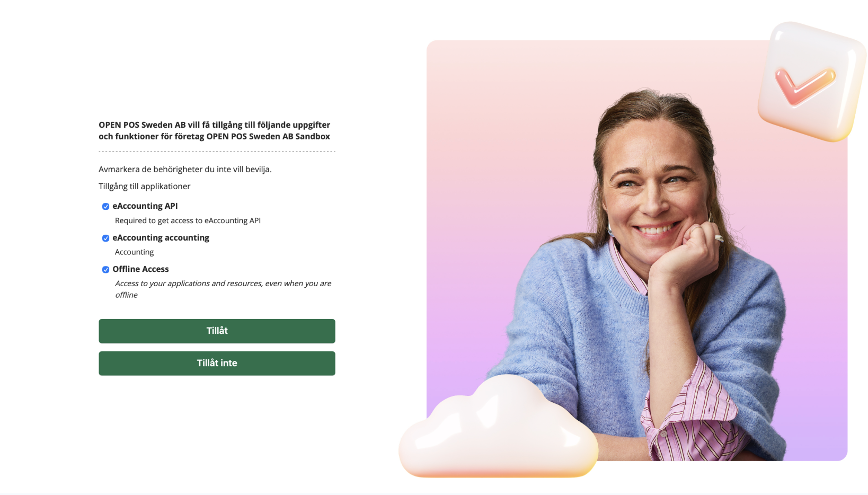Click the 'Accounting' description text
This screenshot has height=495, width=868.
point(134,252)
